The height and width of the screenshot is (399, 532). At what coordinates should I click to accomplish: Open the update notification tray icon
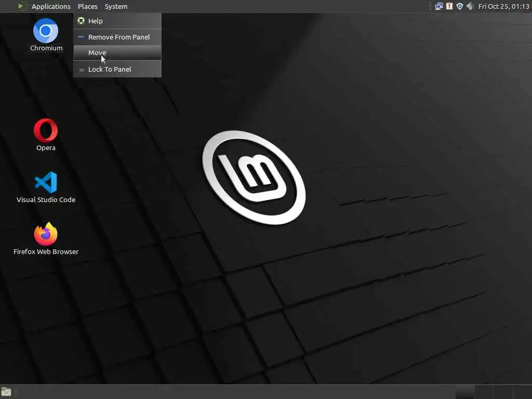tap(449, 6)
